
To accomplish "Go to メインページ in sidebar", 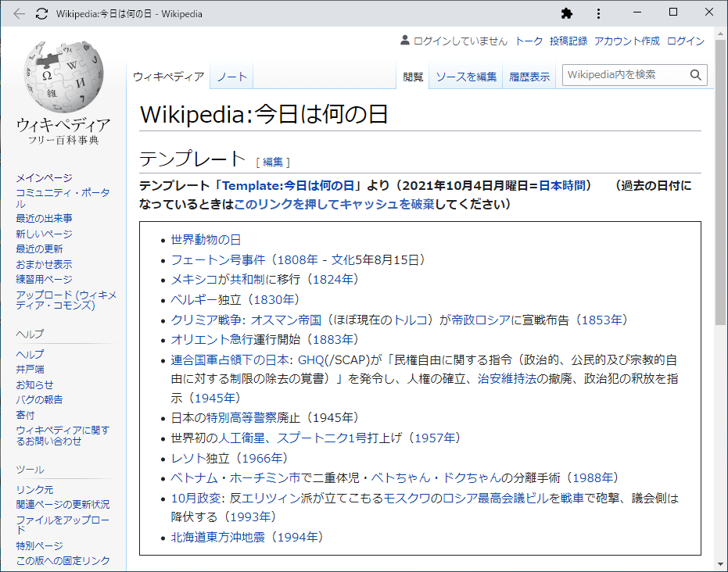I will click(44, 177).
